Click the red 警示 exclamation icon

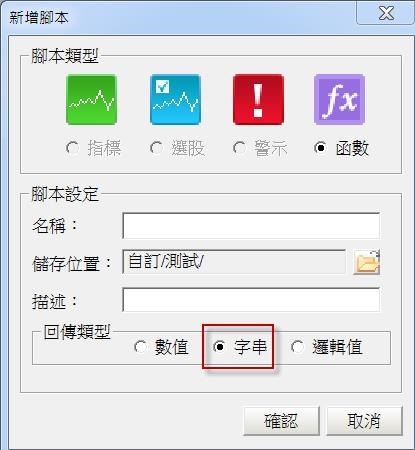tap(258, 100)
